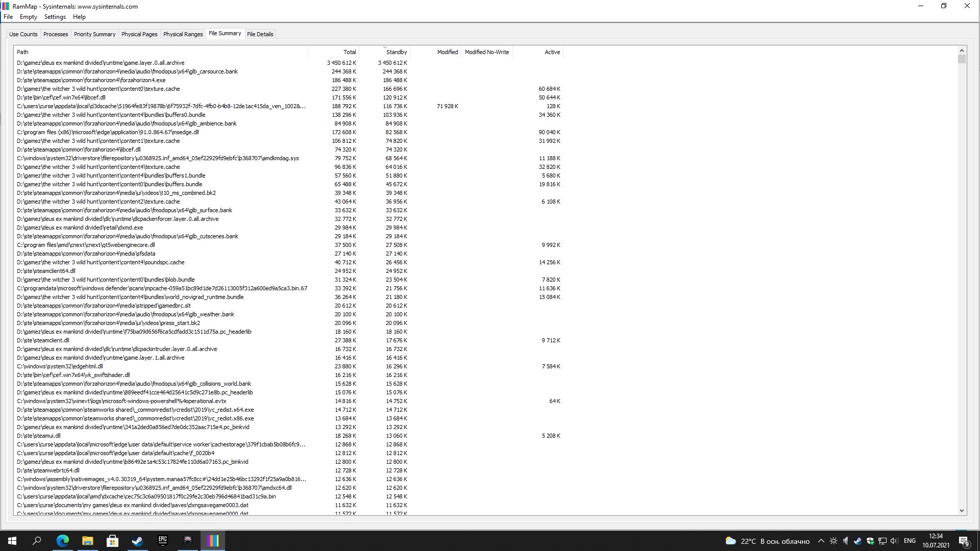
Task: Select the File Summary tab
Action: [x=225, y=33]
